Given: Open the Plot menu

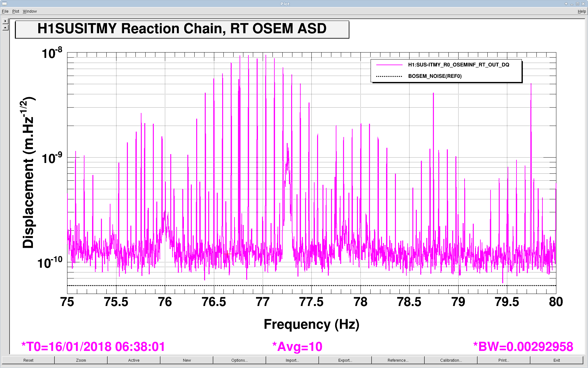Looking at the screenshot, I should point(16,11).
